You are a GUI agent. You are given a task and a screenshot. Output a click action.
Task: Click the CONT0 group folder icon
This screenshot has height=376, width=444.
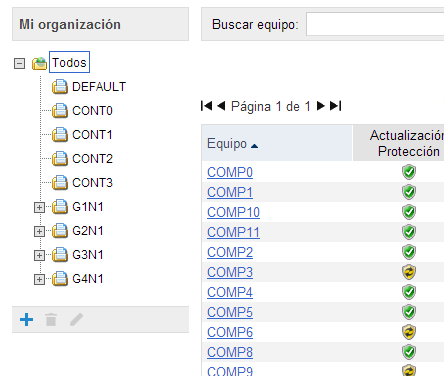[x=60, y=111]
